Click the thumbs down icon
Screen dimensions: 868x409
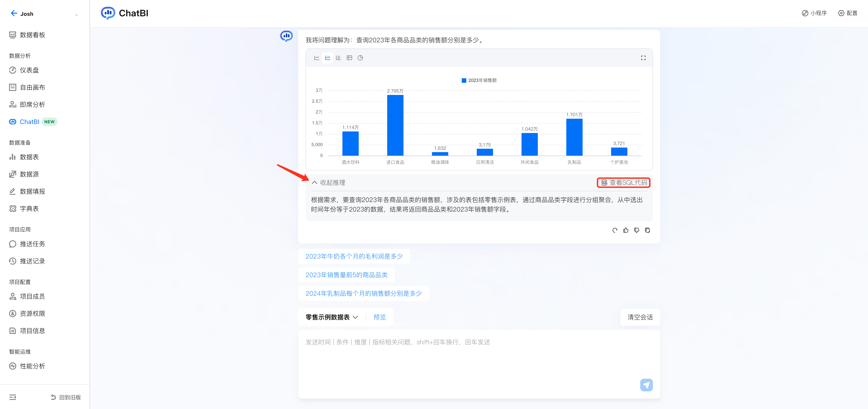pos(636,230)
